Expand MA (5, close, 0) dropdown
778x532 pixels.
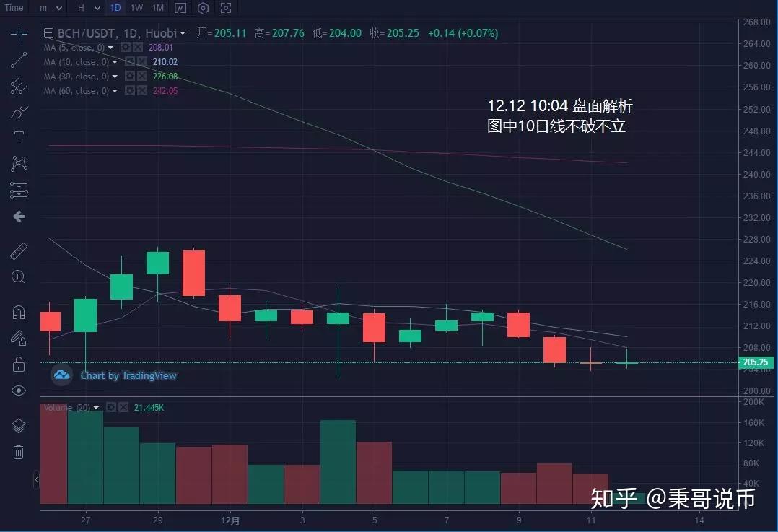[110, 48]
